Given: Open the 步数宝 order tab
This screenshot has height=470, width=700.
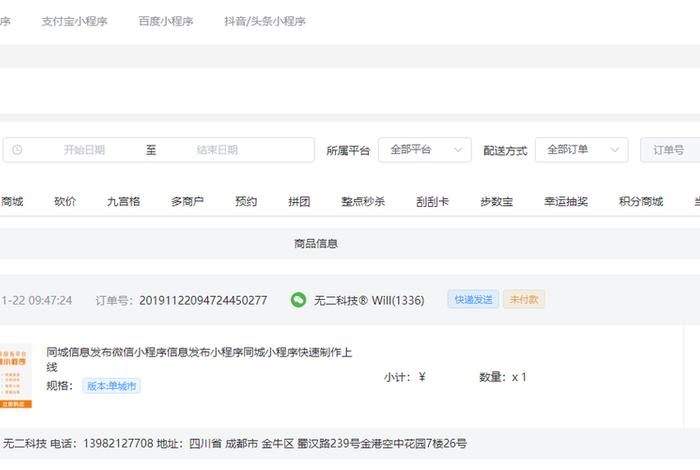Looking at the screenshot, I should coord(496,202).
